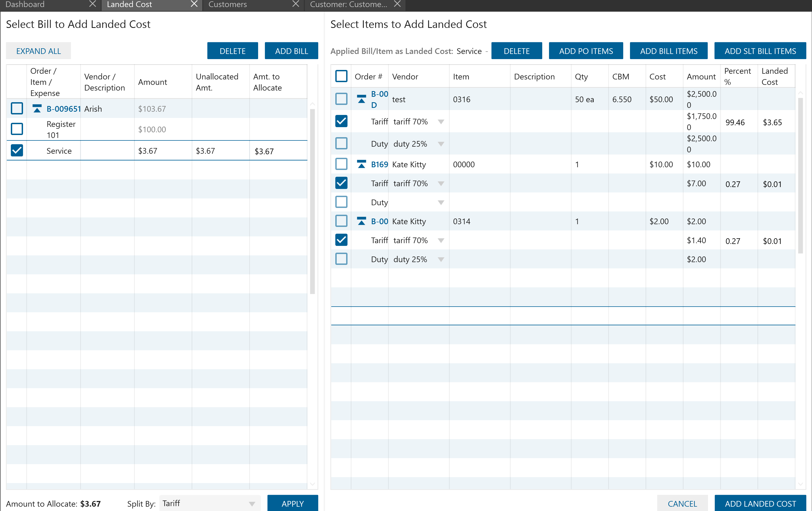This screenshot has height=511, width=812.
Task: Close the Customers tab X icon
Action: point(296,4)
